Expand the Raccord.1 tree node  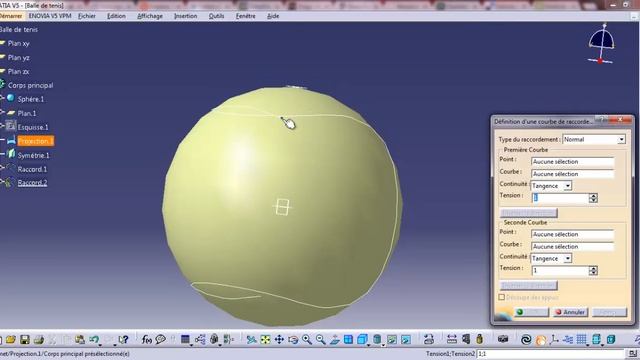[x=2, y=168]
